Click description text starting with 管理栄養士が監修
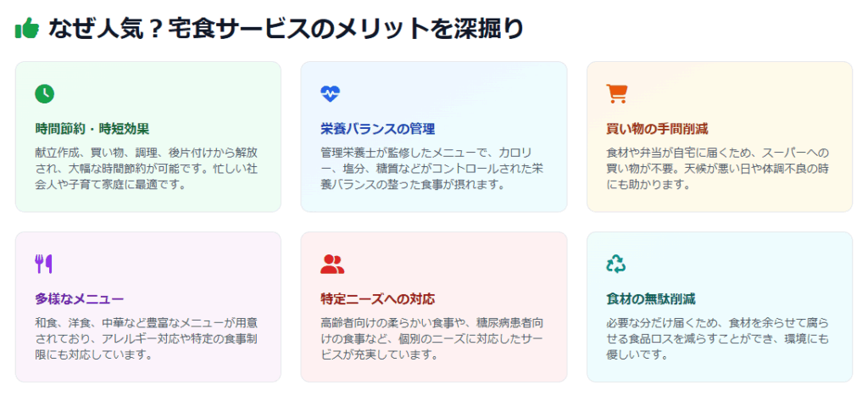Viewport: 868px width, 396px height. (x=431, y=169)
